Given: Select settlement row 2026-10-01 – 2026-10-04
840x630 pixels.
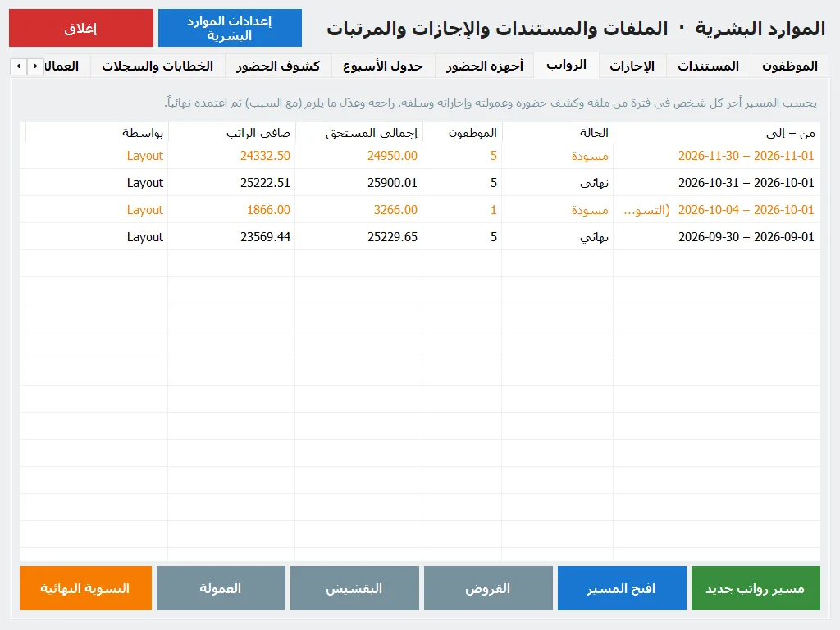Looking at the screenshot, I should tap(420, 210).
